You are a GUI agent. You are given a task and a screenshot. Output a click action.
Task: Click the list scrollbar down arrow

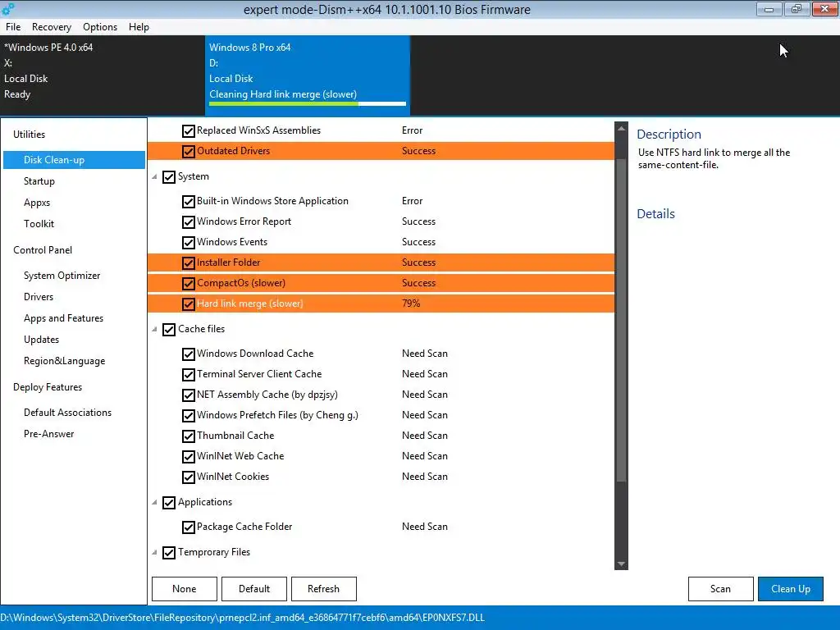621,564
